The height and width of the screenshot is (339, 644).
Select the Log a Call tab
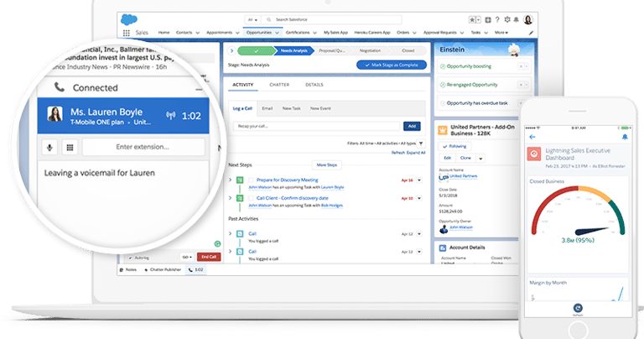(x=242, y=108)
